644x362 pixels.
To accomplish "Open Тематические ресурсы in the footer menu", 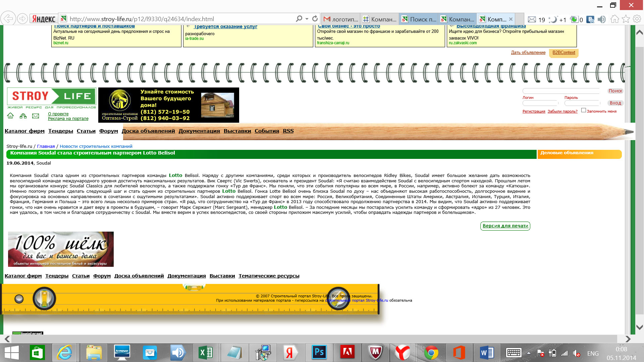I will (x=269, y=276).
